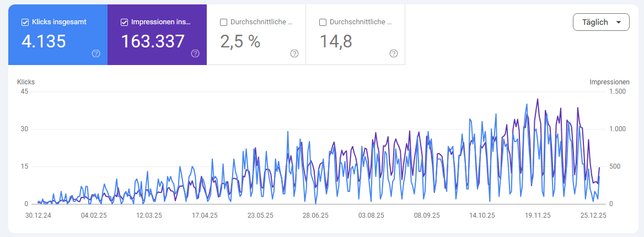
Task: Open the Täglich interval dropdown
Action: (x=601, y=23)
